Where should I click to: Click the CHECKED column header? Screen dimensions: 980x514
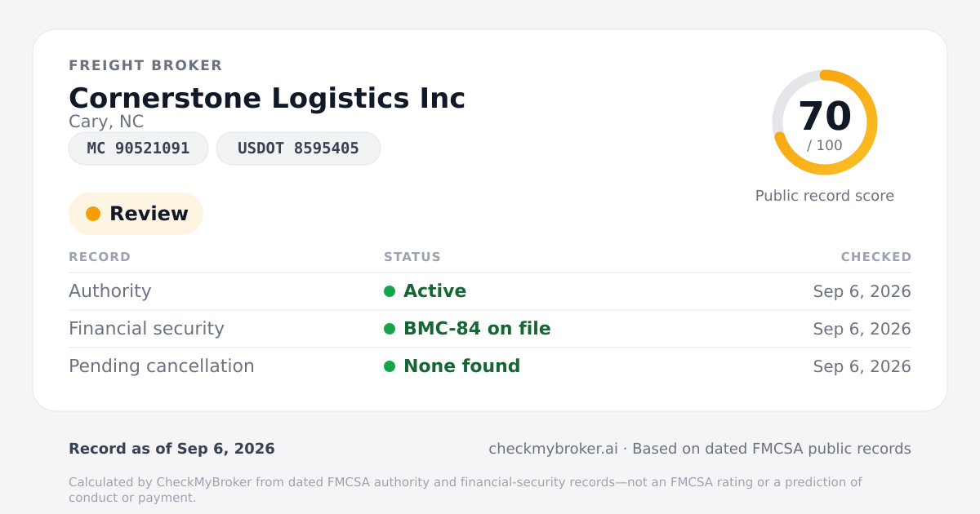[876, 257]
